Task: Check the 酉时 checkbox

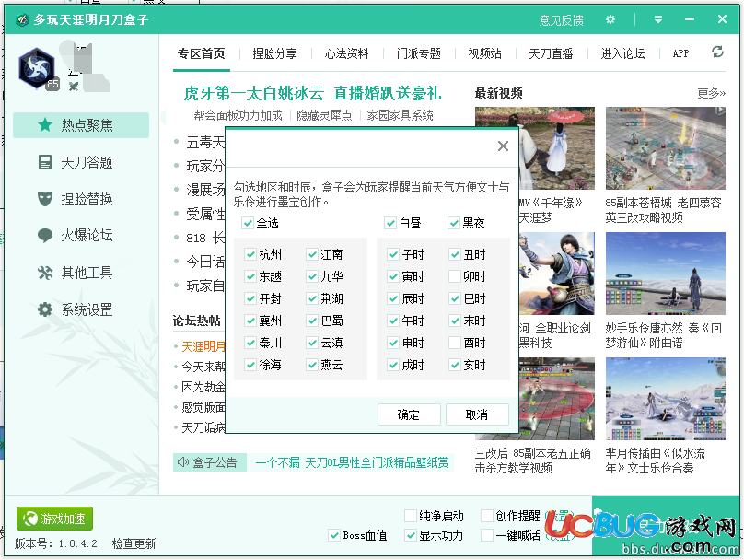Action: 455,343
